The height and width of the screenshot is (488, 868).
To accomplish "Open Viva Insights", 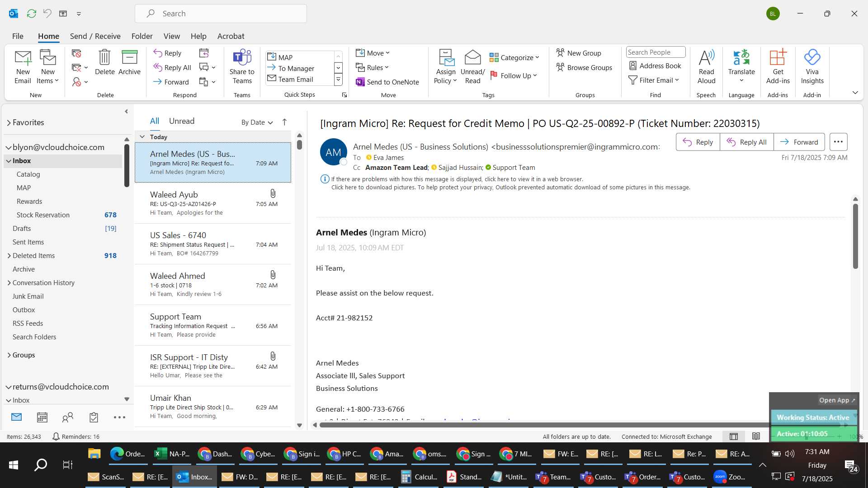I will click(x=812, y=67).
